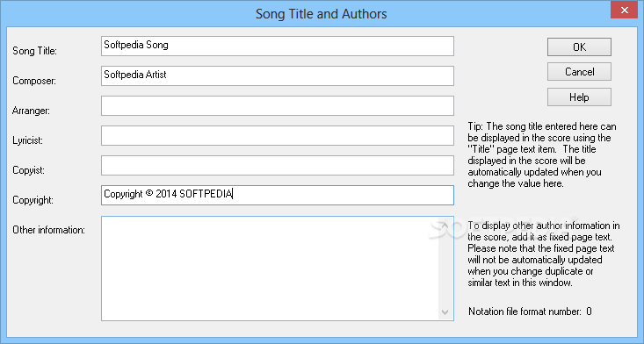Place cursor in the Copyist field
The width and height of the screenshot is (644, 344).
278,165
